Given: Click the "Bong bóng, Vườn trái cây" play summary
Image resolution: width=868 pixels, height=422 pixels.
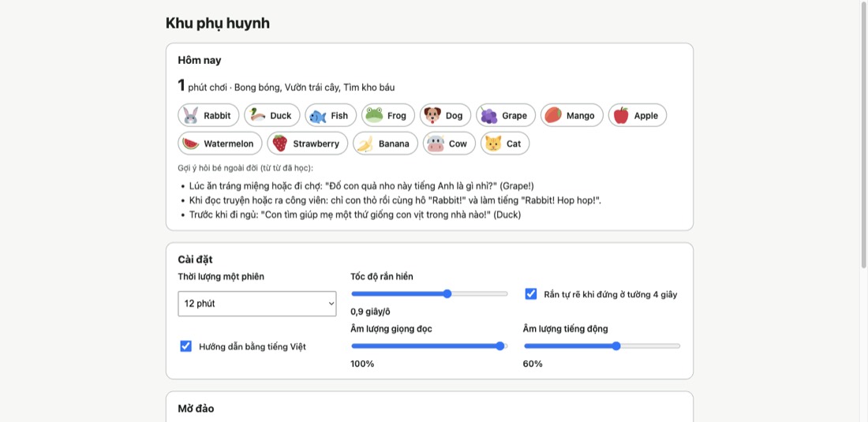Looking at the screenshot, I should pyautogui.click(x=288, y=88).
